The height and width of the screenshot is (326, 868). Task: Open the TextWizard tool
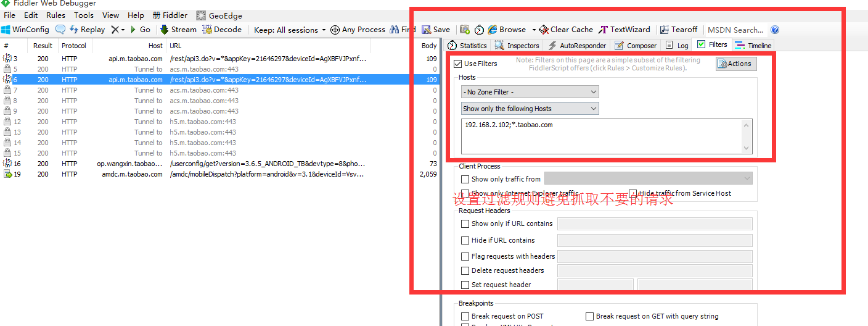click(624, 30)
